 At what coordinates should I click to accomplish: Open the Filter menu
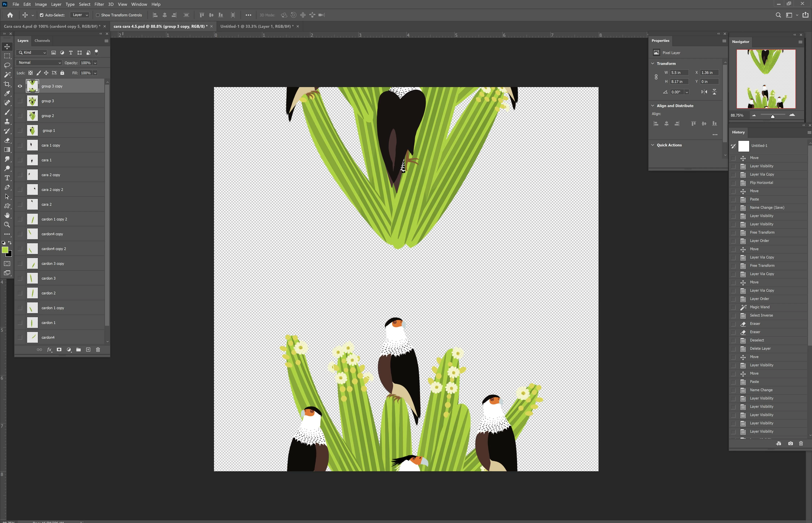pyautogui.click(x=99, y=4)
